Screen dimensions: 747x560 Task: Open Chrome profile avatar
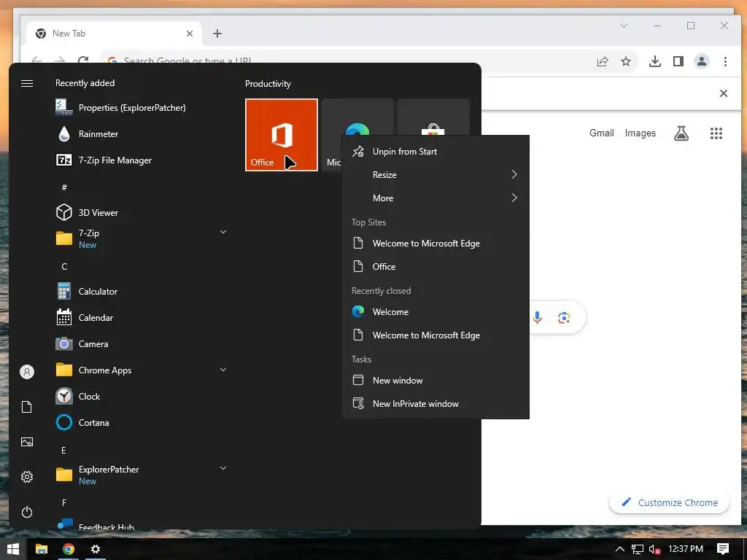(x=702, y=61)
